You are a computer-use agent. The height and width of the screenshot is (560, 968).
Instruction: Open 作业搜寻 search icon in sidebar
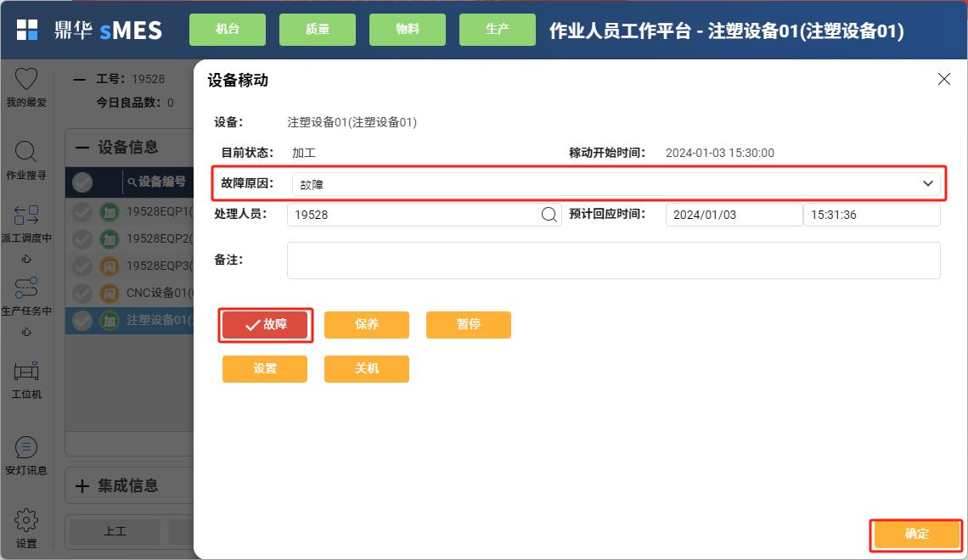[26, 152]
